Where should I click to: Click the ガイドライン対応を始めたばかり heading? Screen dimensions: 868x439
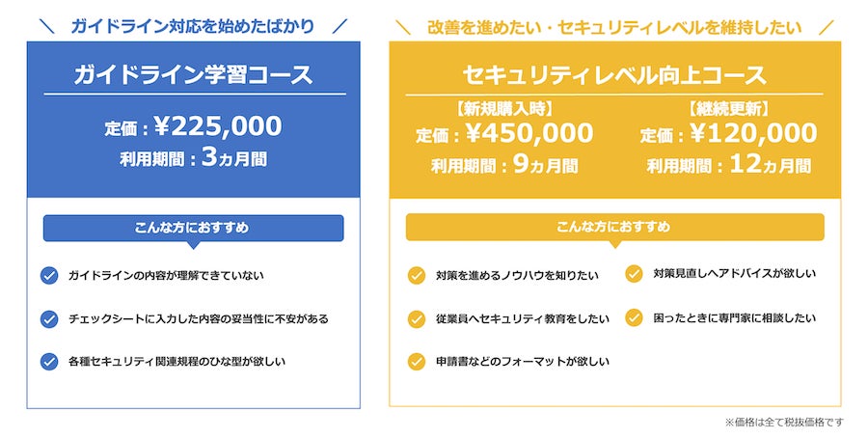pyautogui.click(x=193, y=27)
